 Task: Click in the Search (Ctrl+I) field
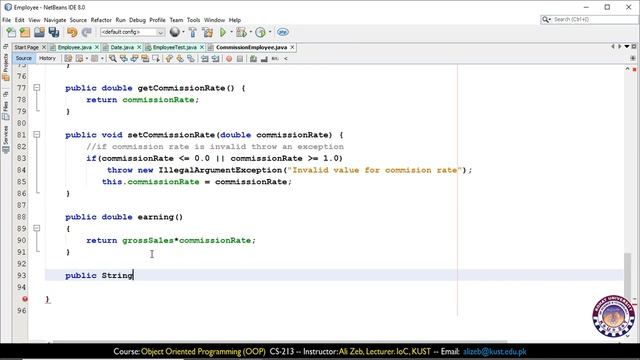[589, 20]
